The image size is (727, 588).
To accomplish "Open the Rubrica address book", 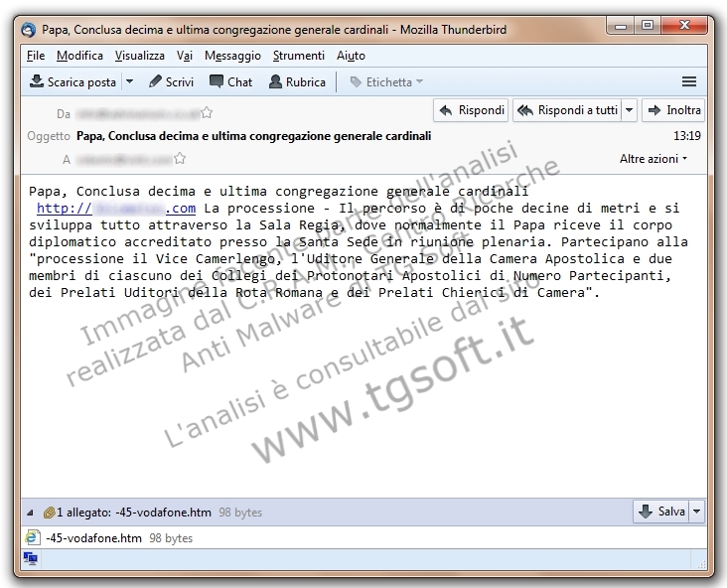I will [297, 82].
